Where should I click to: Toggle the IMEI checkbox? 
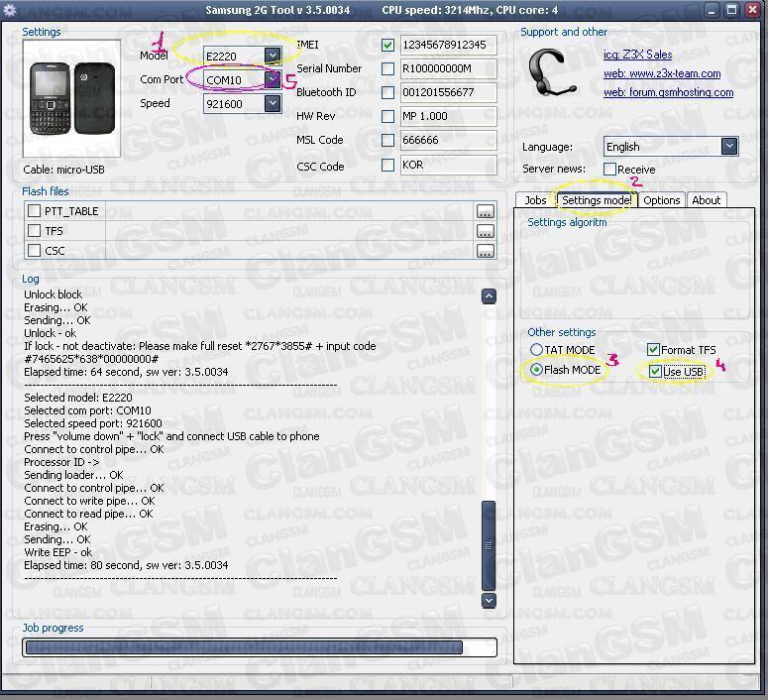tap(387, 45)
